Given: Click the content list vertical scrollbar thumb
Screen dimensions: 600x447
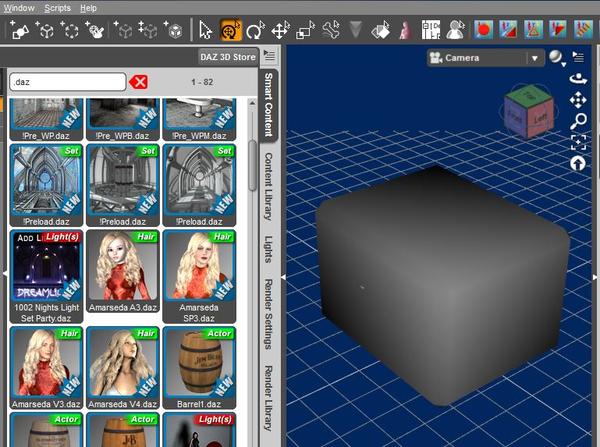Looking at the screenshot, I should 252,165.
